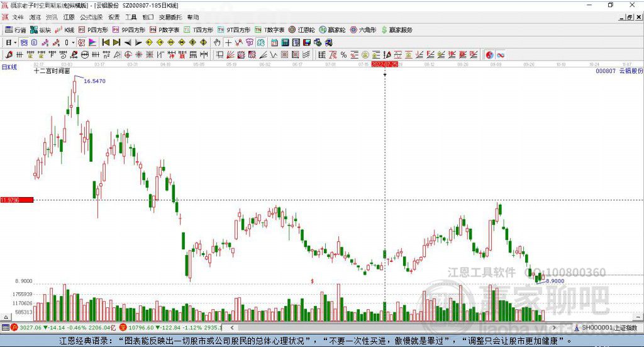Click the black right arrow icon
Screen dimensions: 644x347
[138, 43]
